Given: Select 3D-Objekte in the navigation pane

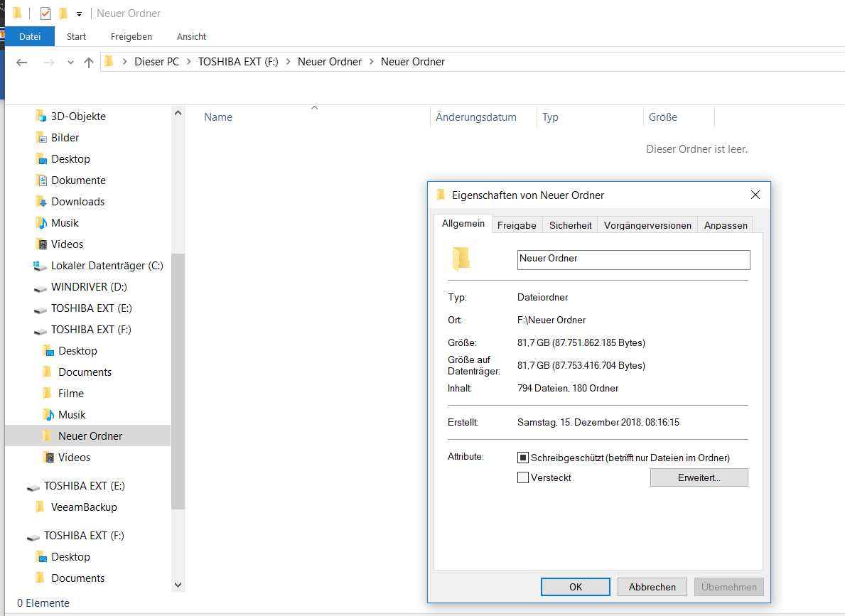Looking at the screenshot, I should click(x=78, y=117).
